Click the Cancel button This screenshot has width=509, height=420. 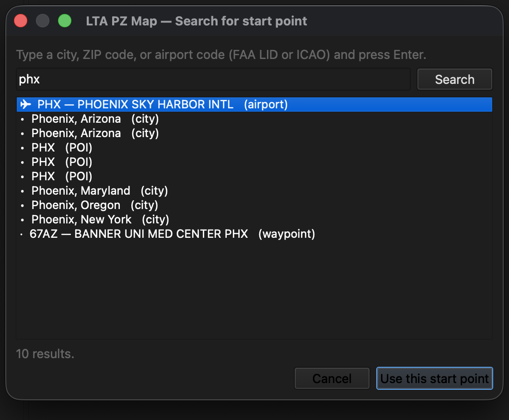coord(332,378)
